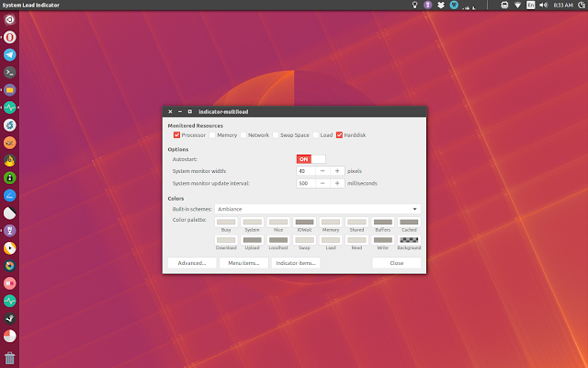This screenshot has height=368, width=588.
Task: Turn off the Autostart switch
Action: pos(311,159)
